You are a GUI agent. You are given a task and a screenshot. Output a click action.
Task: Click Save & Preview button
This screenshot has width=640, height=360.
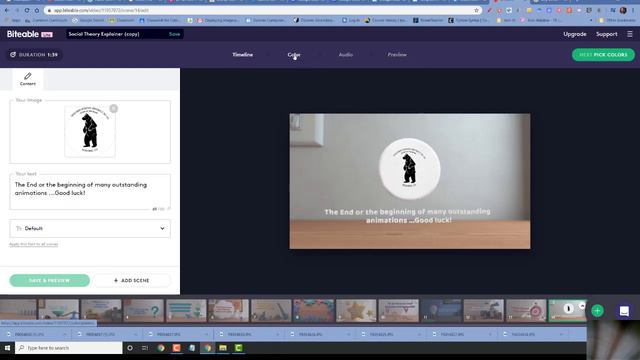(x=49, y=280)
